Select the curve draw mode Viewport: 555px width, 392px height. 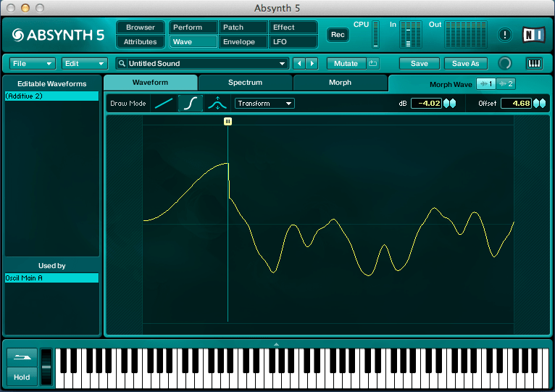(x=190, y=104)
